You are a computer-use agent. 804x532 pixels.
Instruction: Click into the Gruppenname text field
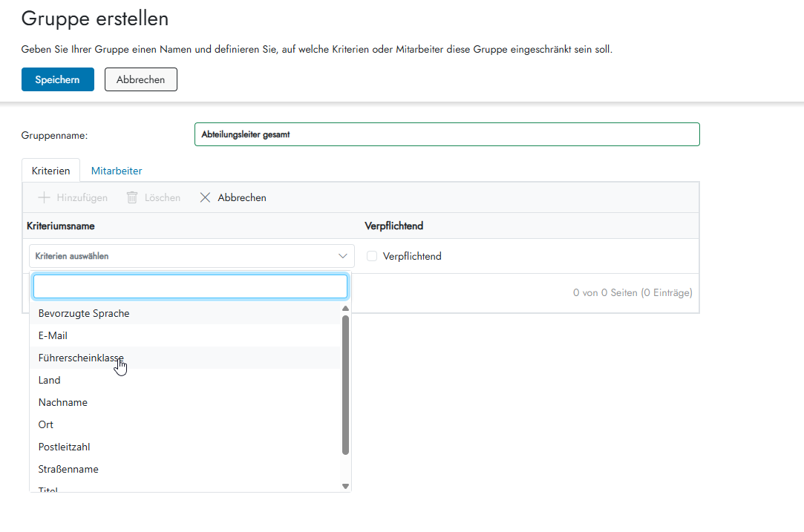[446, 134]
